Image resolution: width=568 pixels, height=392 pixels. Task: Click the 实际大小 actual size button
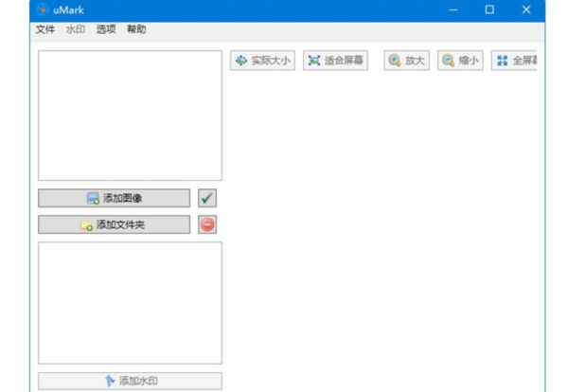tap(262, 61)
